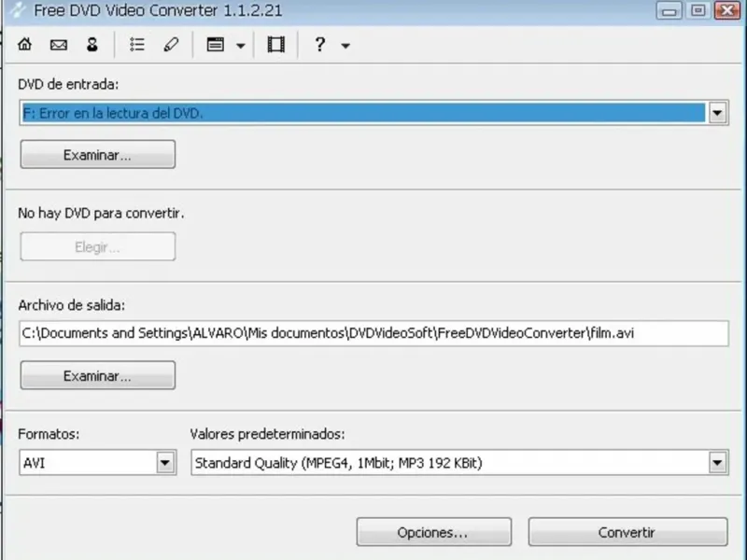Click the app logo in title bar
747x560 pixels.
(17, 10)
